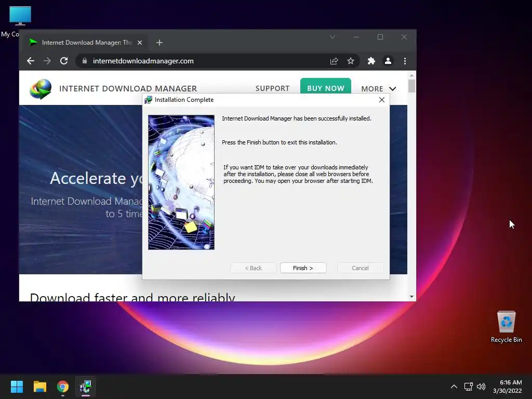Open the clock showing 6:16 AM
532x399 pixels.
tap(507, 387)
